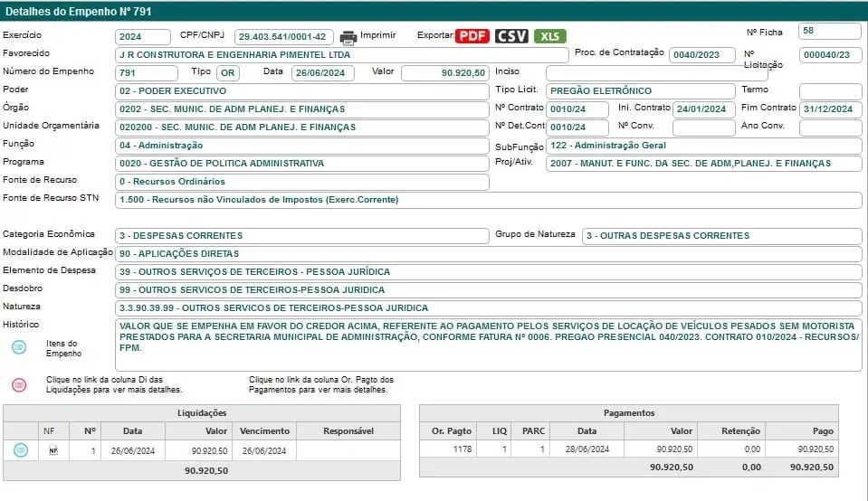
Task: Click Fim Contrato field 31/12/2024
Action: [x=830, y=109]
